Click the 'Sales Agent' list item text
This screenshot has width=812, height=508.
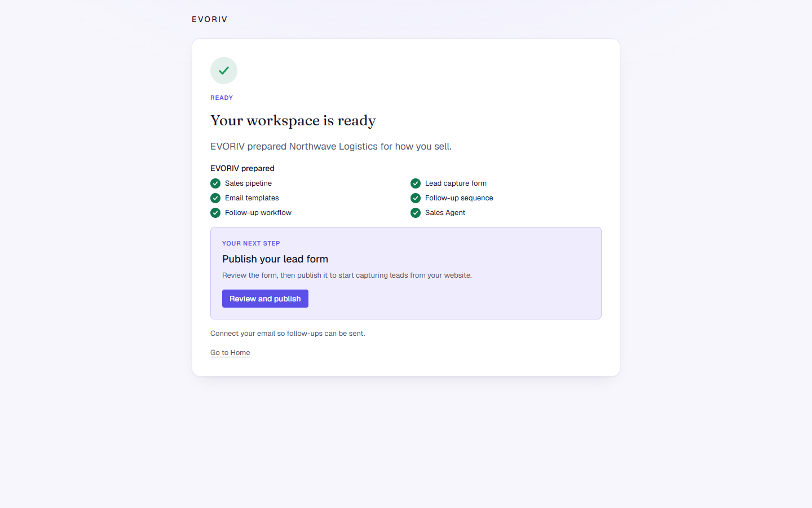pos(445,213)
